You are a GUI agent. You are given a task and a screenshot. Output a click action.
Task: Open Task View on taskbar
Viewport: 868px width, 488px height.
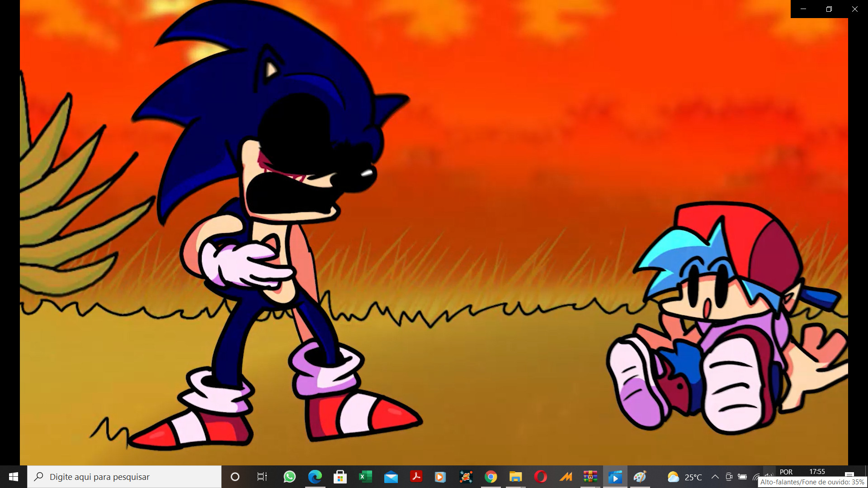tap(262, 477)
